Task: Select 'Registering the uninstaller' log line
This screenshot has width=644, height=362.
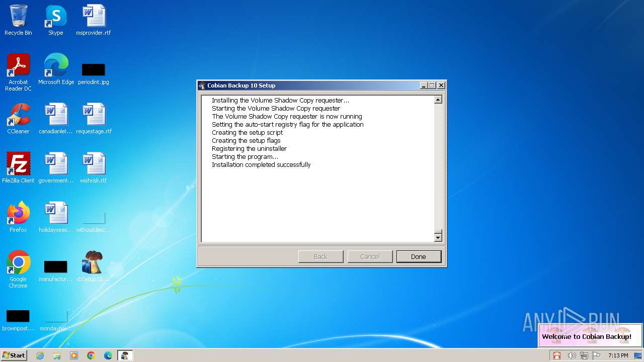Action: 249,149
